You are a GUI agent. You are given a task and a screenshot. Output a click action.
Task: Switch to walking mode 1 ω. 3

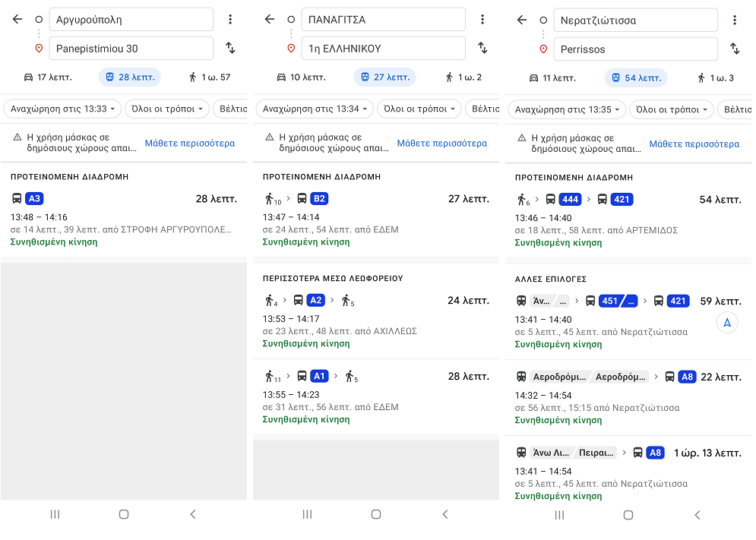tap(716, 77)
